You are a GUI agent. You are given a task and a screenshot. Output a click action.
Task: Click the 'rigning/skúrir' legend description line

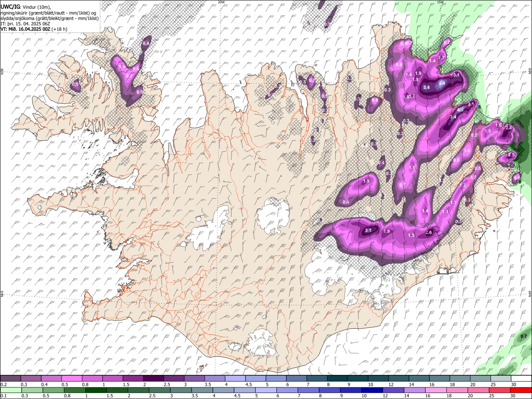tap(48, 12)
